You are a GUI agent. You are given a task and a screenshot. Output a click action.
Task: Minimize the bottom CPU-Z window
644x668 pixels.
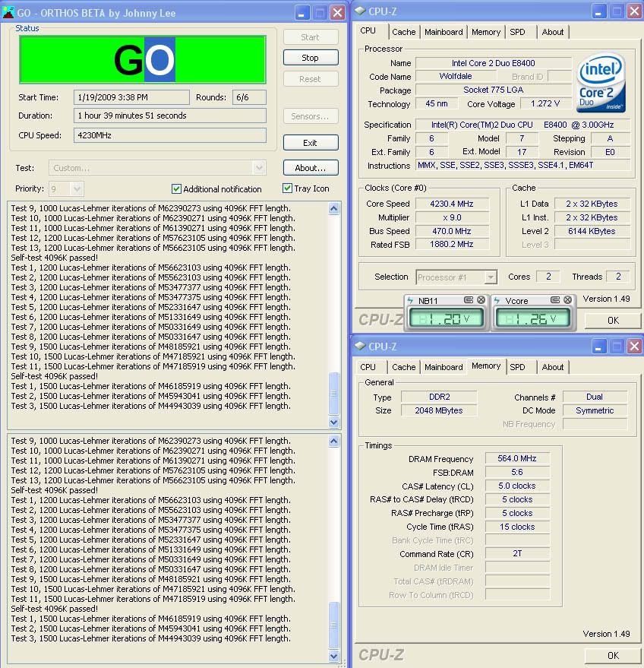click(598, 347)
